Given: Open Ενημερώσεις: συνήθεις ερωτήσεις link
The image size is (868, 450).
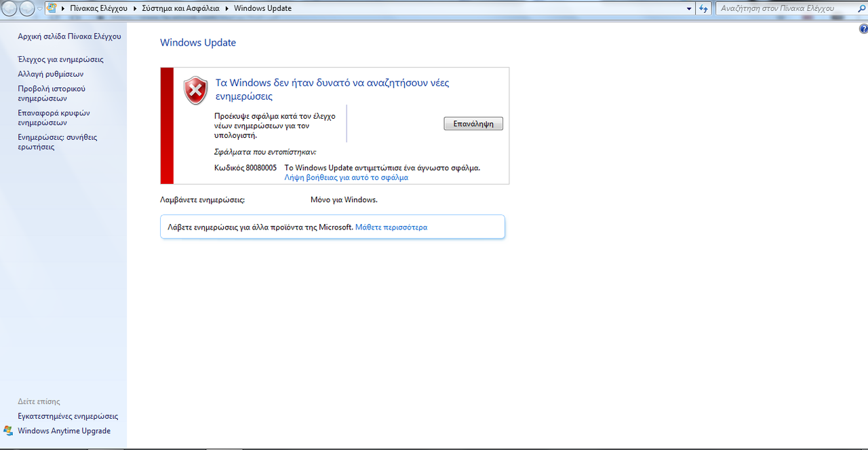Looking at the screenshot, I should click(58, 142).
